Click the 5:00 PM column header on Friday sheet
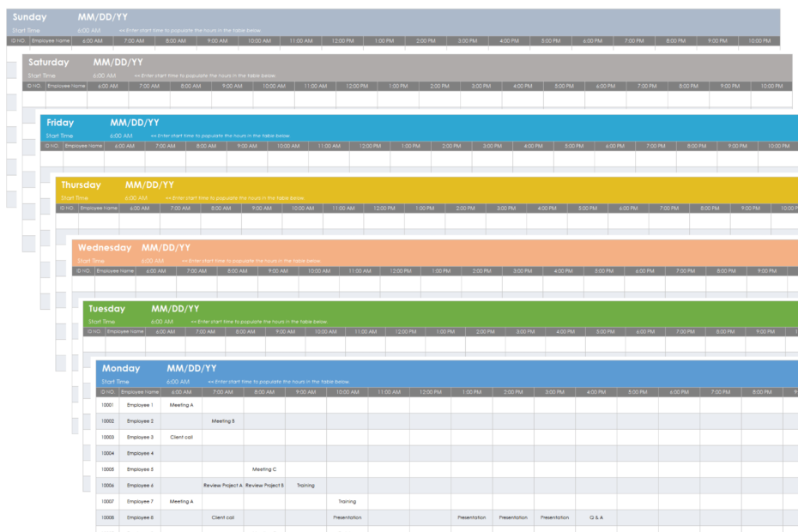 [x=574, y=146]
